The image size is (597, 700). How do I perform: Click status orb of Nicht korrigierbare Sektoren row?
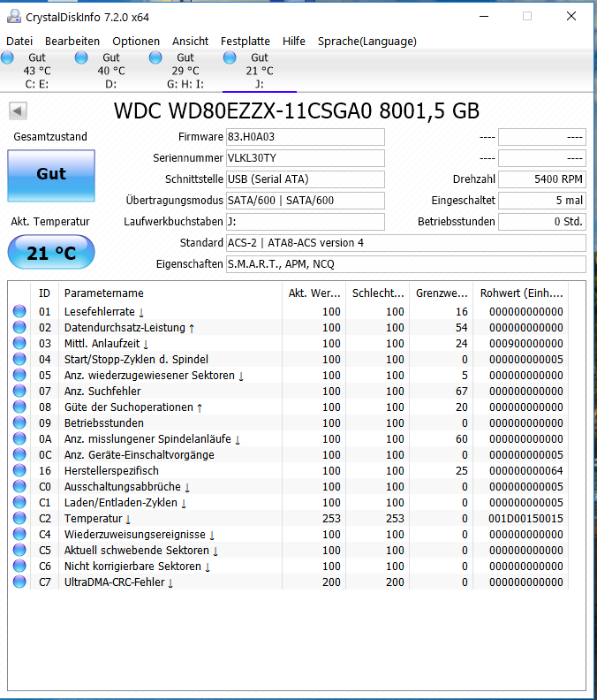(x=19, y=566)
